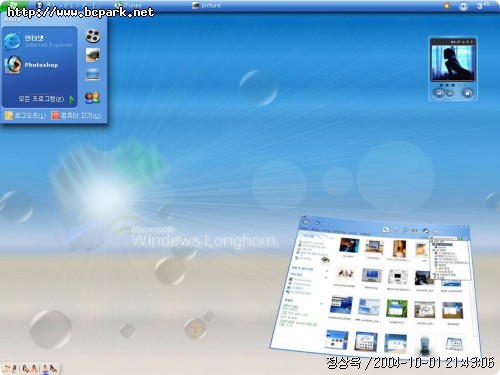Image resolution: width=500 pixels, height=375 pixels.
Task: Click the last quick-launch shoe icon
Action: 53,369
